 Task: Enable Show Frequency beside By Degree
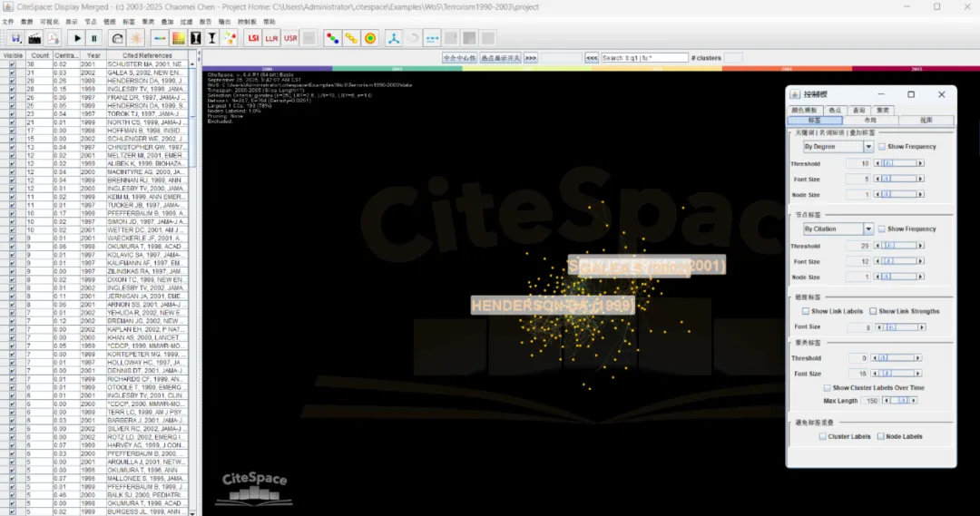882,146
